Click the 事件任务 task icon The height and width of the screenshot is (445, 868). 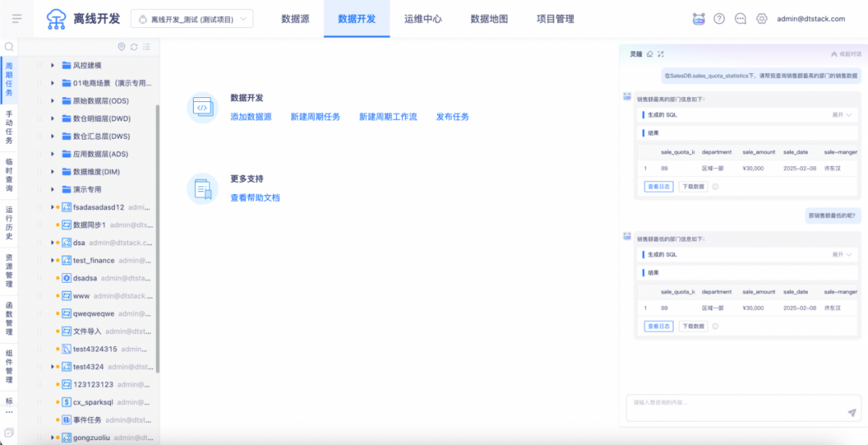click(x=67, y=419)
